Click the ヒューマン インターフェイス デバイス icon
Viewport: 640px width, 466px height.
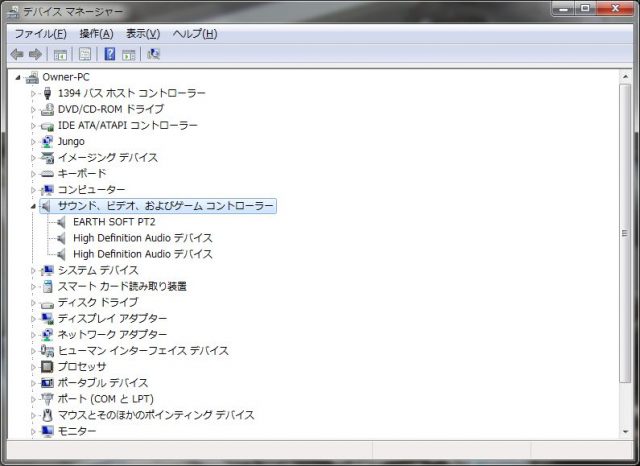47,351
